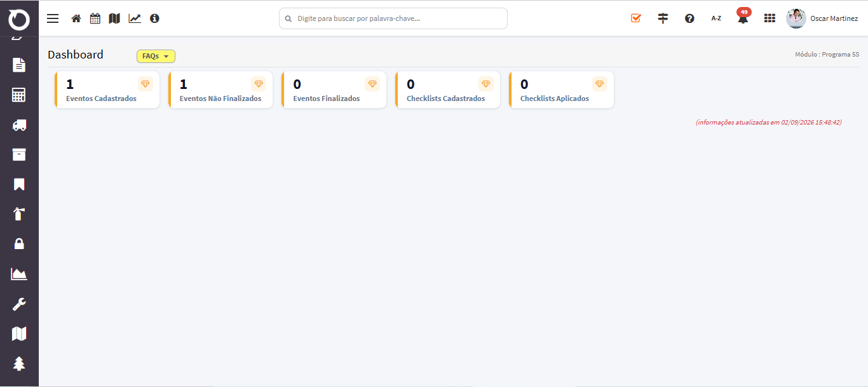Open the calendar icon in top bar
The width and height of the screenshot is (868, 387).
[95, 18]
